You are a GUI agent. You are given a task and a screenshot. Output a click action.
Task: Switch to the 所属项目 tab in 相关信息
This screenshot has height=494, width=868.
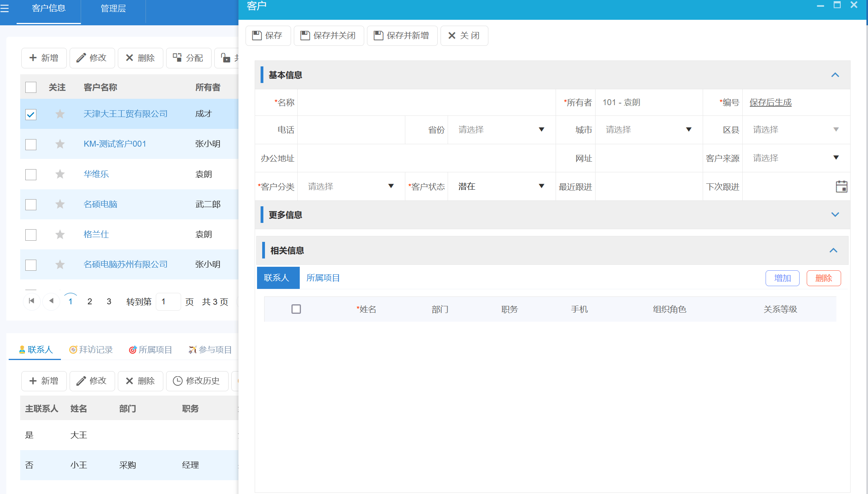(323, 278)
